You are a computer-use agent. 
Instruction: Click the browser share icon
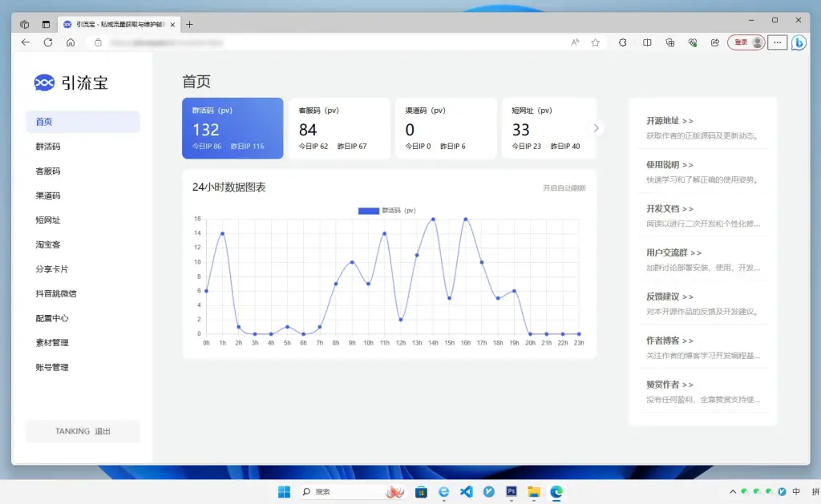click(714, 42)
